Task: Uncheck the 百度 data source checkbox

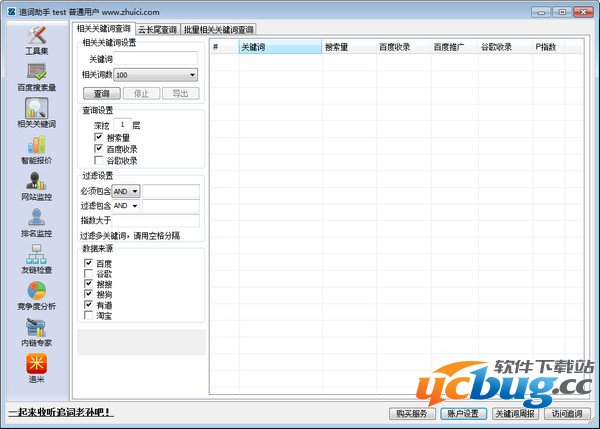Action: [89, 263]
